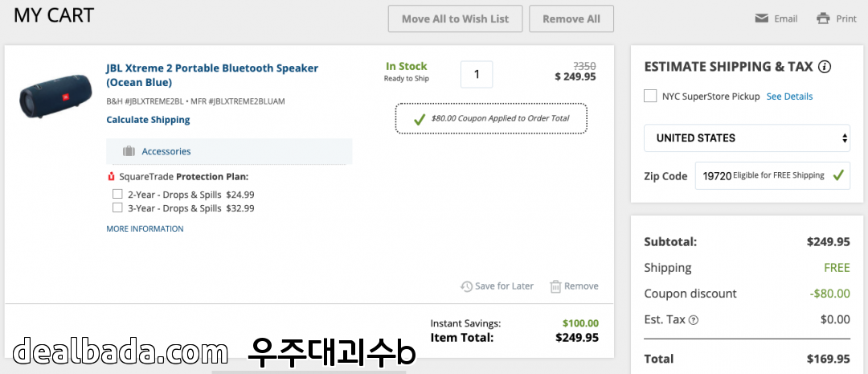
Task: Click the SquareTrade logo icon
Action: (111, 177)
